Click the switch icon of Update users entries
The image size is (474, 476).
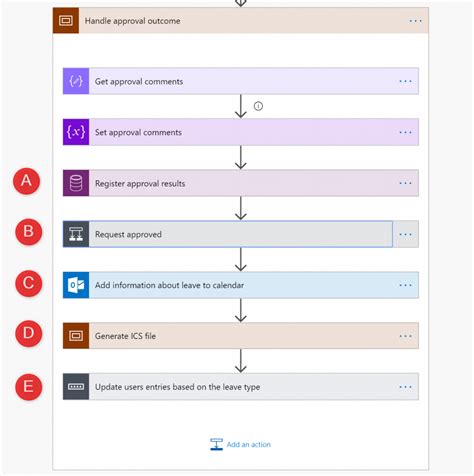[76, 387]
